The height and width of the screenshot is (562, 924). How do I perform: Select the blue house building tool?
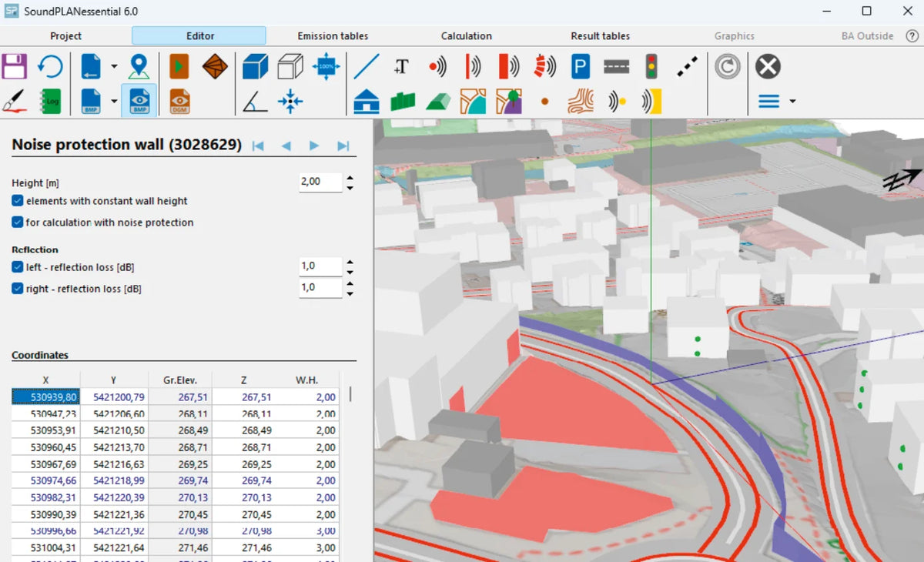pos(367,101)
